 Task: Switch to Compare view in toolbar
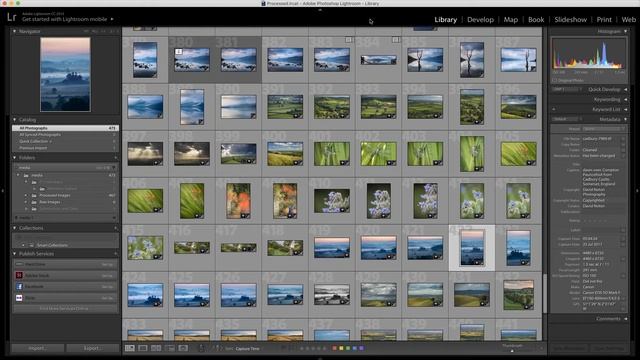[156, 348]
